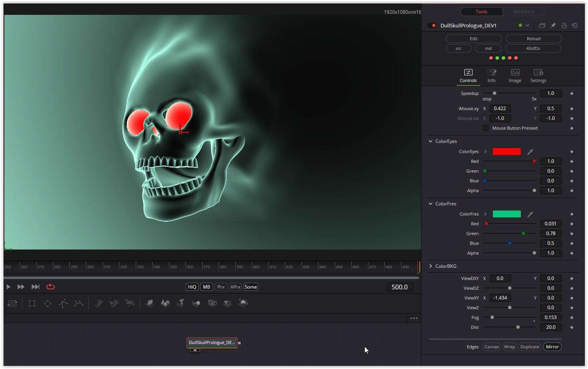Expand the ColorBKG section
Screen dimensions: 588x369
pos(431,266)
